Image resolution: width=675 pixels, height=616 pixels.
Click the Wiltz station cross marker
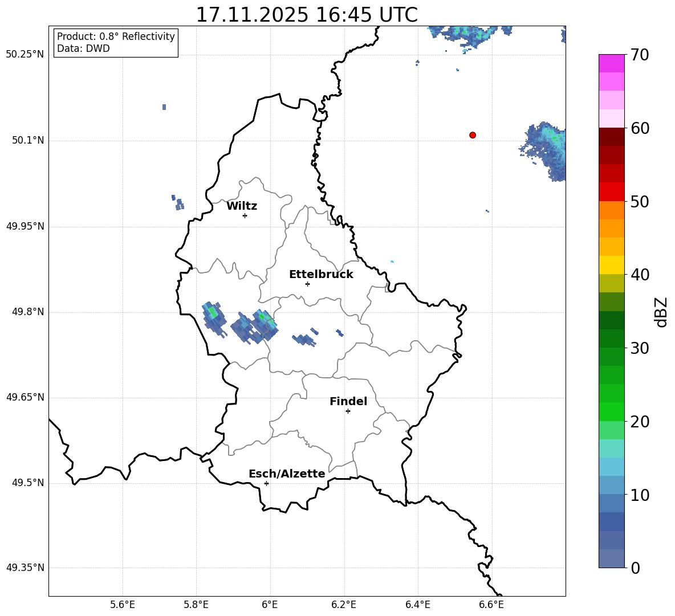pos(245,215)
